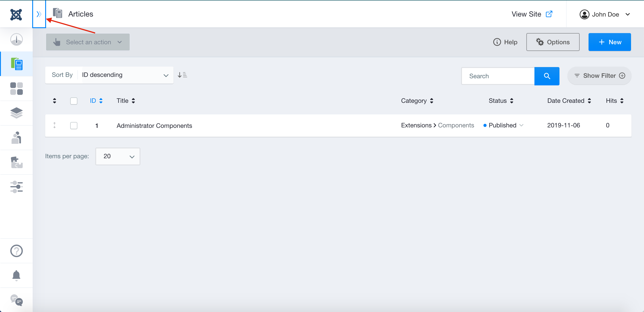Click the Joomla logo in the top corner
This screenshot has width=644, height=312.
[x=16, y=14]
